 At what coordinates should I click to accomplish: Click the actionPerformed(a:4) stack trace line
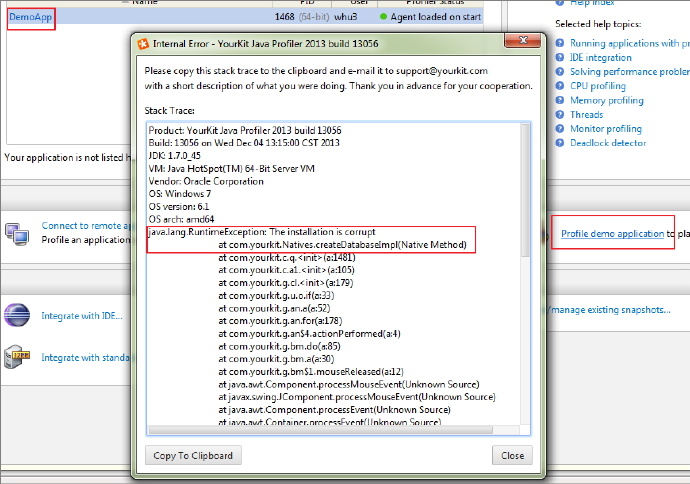pyautogui.click(x=309, y=334)
